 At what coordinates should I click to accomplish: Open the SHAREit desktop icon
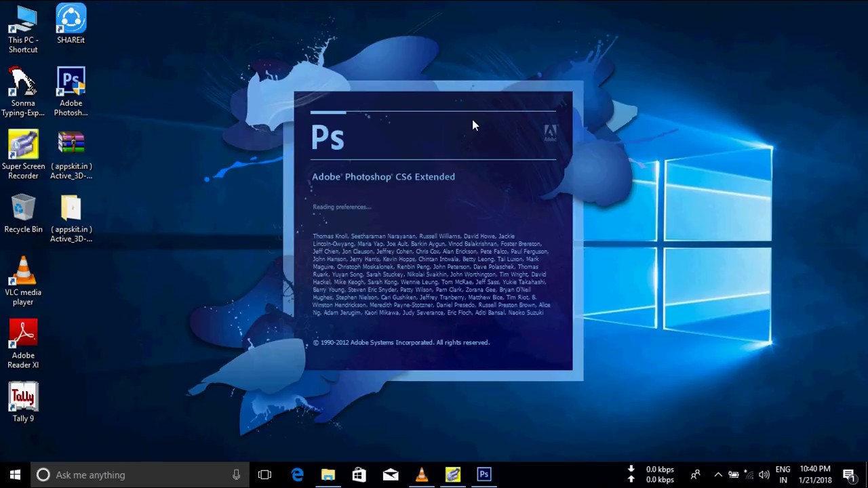71,24
